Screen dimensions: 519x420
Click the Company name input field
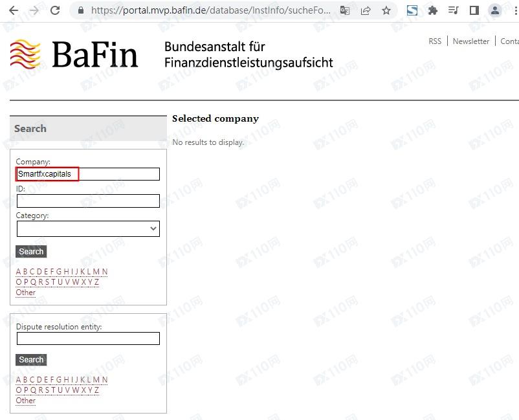[88, 174]
